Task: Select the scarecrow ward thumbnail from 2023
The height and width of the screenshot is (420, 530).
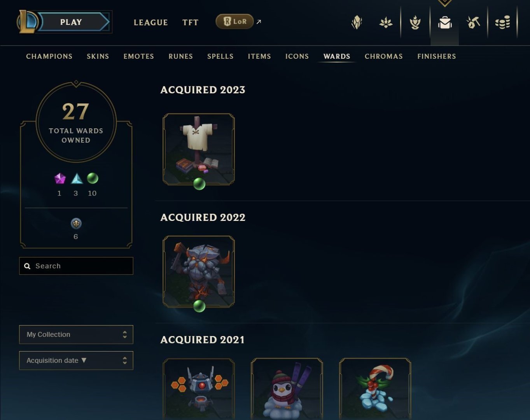Action: tap(199, 149)
